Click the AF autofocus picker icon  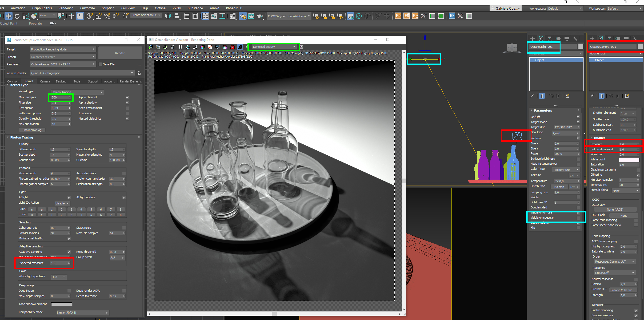[195, 47]
